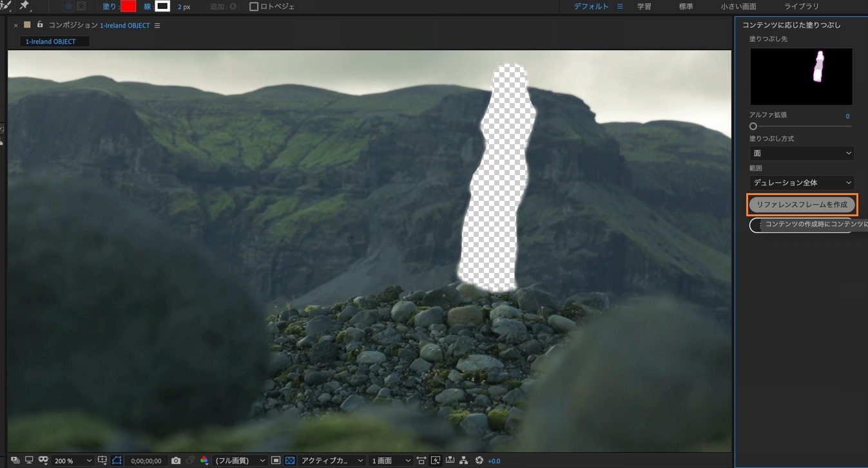
Task: Take a snapshot with camera icon
Action: coord(176,460)
